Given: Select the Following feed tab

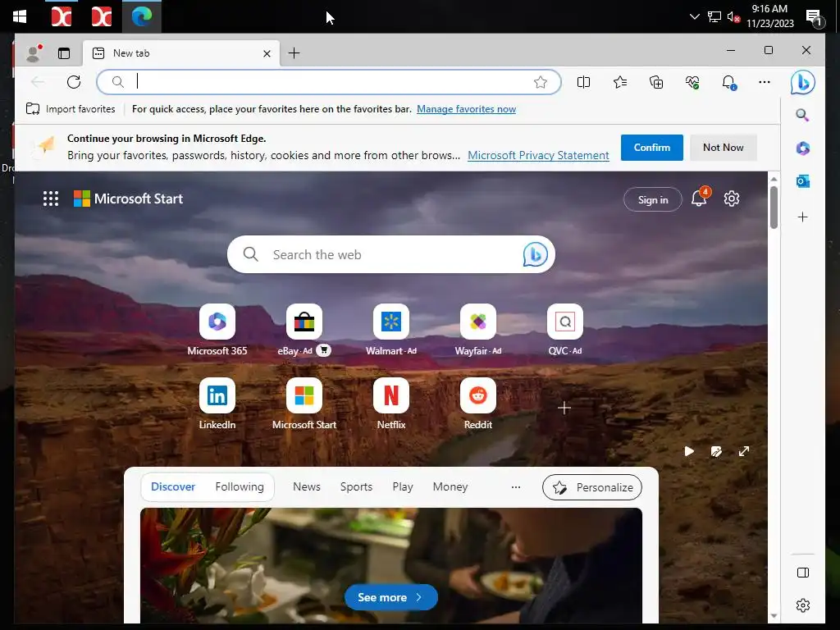Looking at the screenshot, I should pos(240,487).
